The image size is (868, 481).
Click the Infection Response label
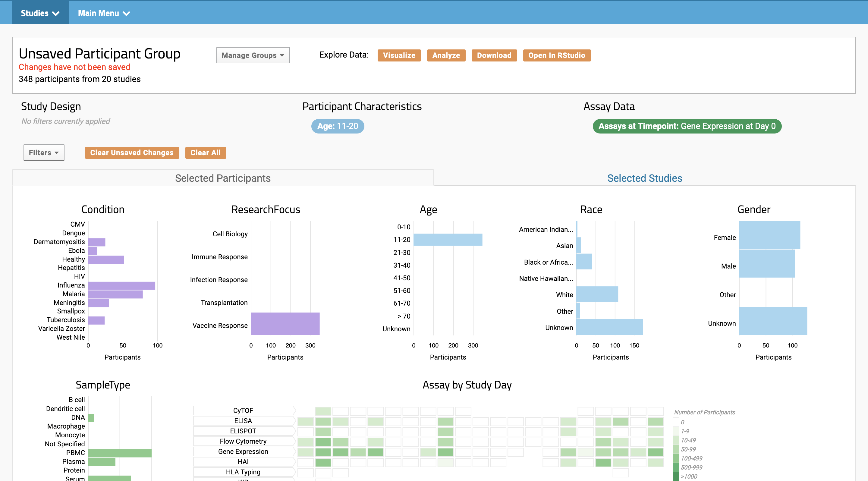pyautogui.click(x=219, y=280)
